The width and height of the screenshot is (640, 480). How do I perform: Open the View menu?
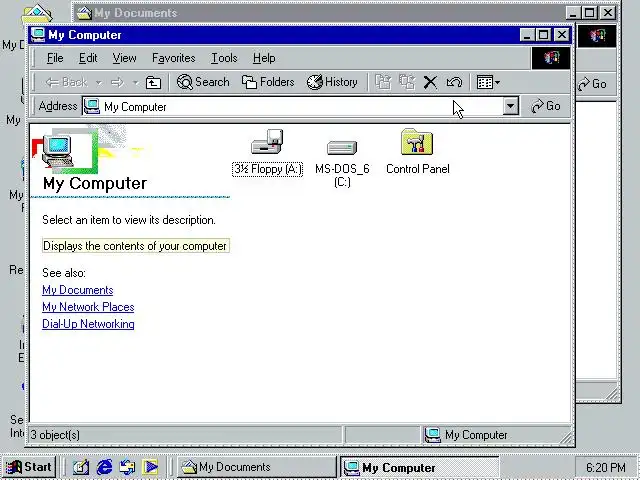124,58
